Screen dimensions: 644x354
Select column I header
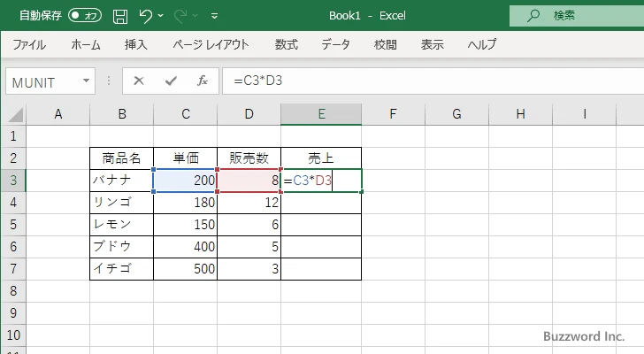[585, 114]
